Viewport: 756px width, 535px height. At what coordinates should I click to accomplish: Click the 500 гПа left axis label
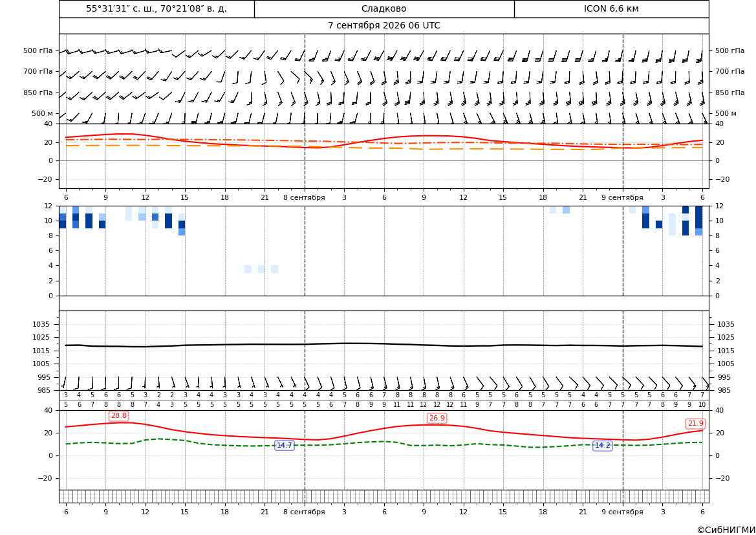(38, 50)
